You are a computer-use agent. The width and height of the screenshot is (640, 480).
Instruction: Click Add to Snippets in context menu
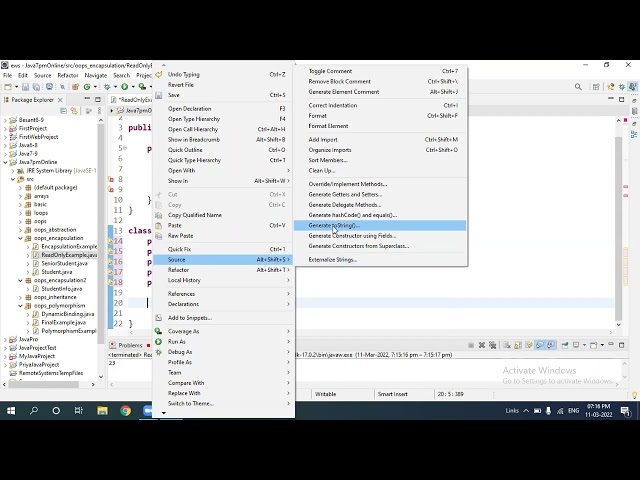(189, 317)
